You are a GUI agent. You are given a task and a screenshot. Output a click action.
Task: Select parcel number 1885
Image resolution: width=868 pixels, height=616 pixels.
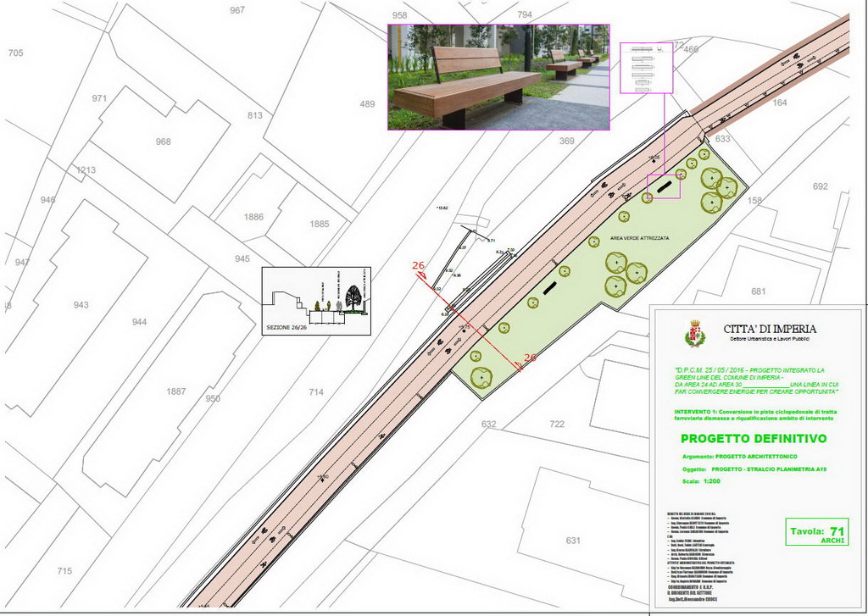pyautogui.click(x=319, y=225)
